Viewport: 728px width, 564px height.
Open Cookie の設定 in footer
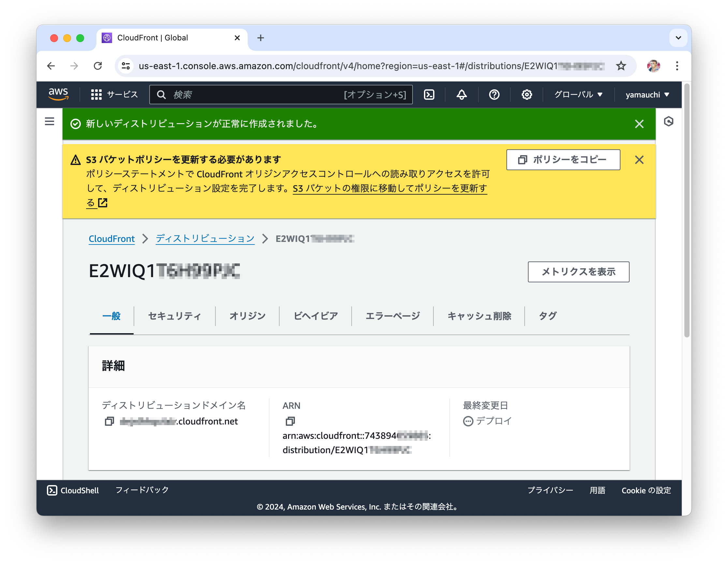click(646, 490)
